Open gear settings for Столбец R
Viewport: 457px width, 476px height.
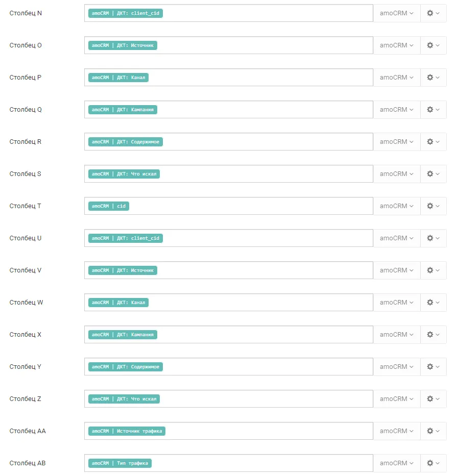pos(433,142)
